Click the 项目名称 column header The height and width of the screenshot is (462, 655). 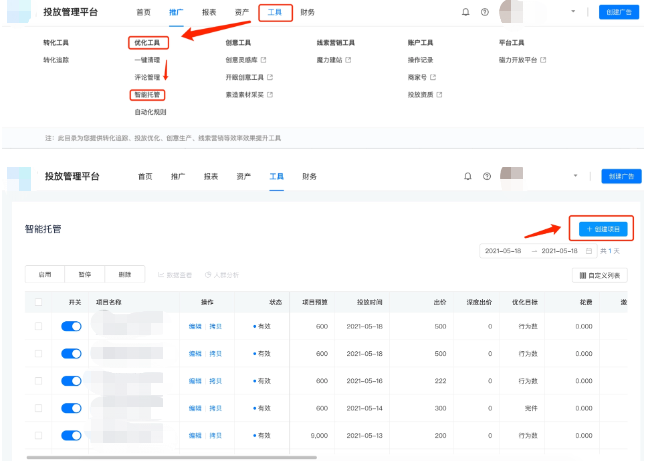tap(109, 302)
